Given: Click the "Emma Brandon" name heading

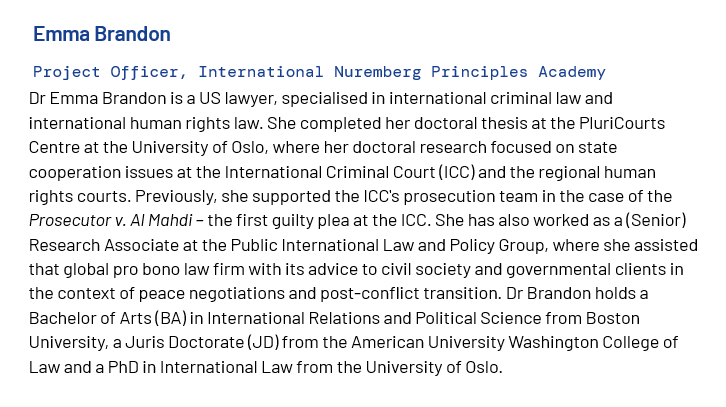Looking at the screenshot, I should pyautogui.click(x=101, y=34).
